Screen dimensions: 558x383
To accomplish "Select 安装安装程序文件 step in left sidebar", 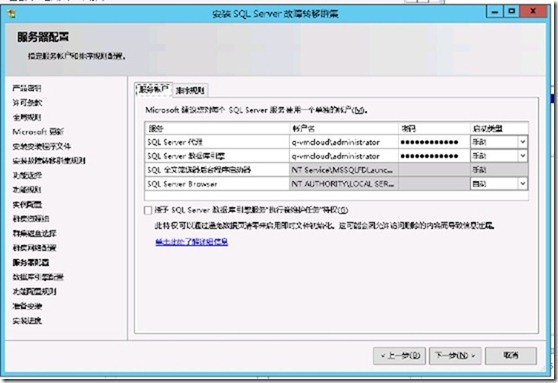I will (x=42, y=146).
